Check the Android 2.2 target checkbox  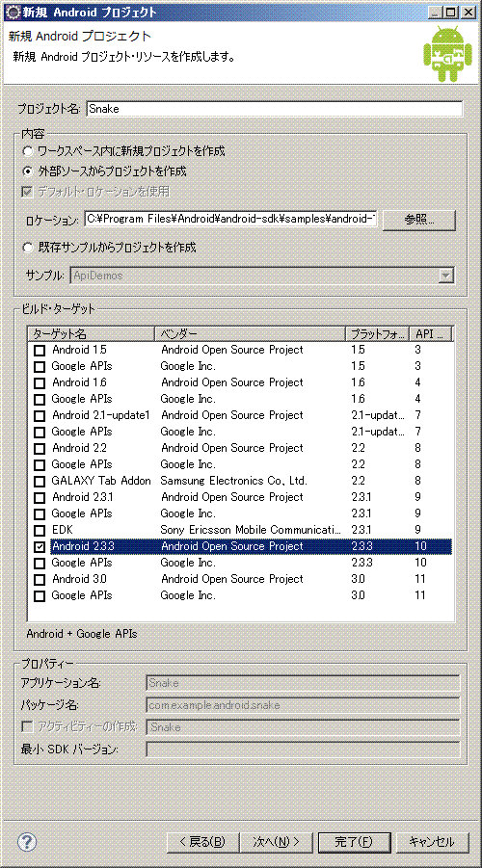(40, 448)
